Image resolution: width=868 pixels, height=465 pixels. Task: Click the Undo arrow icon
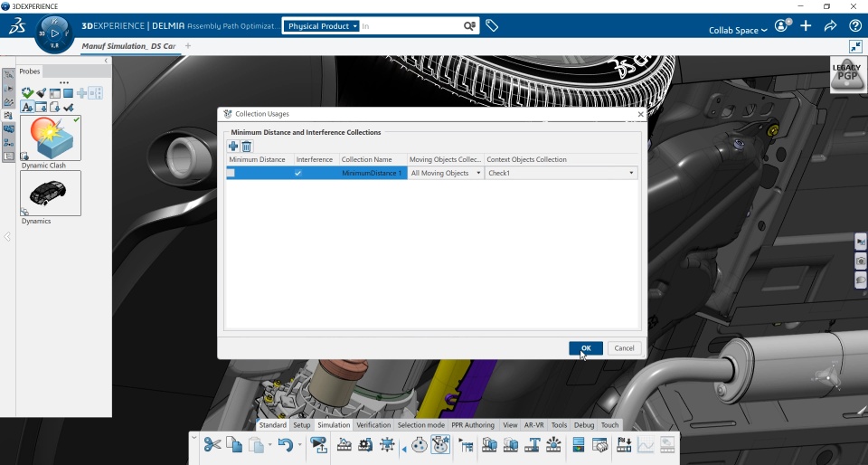(286, 444)
